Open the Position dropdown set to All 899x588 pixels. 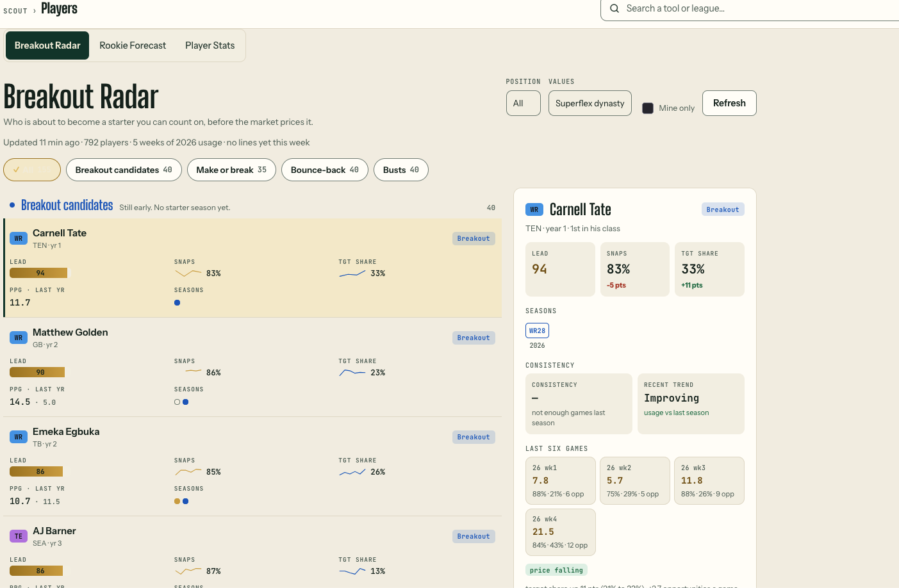(524, 103)
